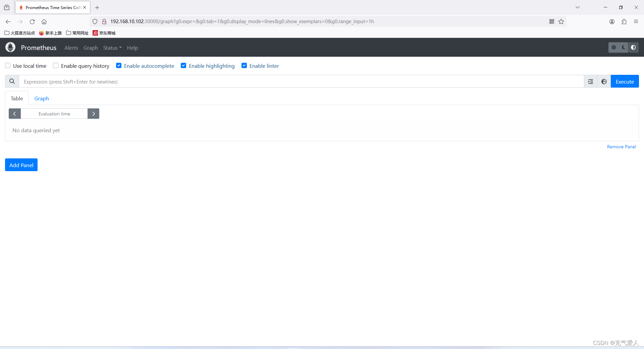Open the extensions puzzle icon

[624, 21]
